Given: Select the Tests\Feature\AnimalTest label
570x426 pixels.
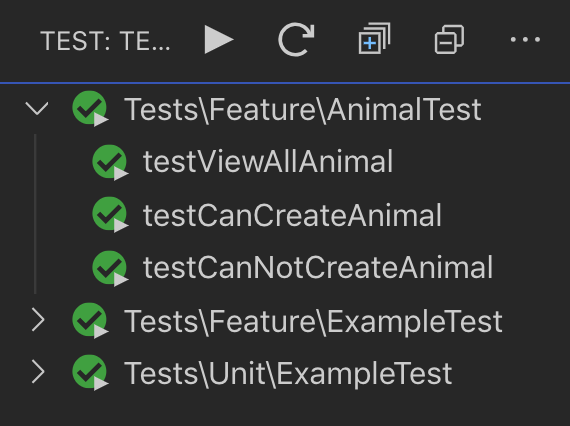Looking at the screenshot, I should tap(303, 109).
